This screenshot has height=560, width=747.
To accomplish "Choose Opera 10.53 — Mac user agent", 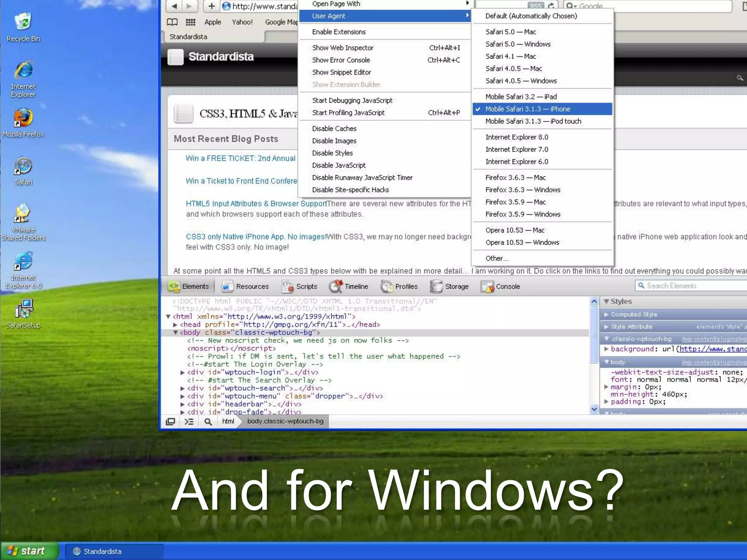I will pos(542,230).
